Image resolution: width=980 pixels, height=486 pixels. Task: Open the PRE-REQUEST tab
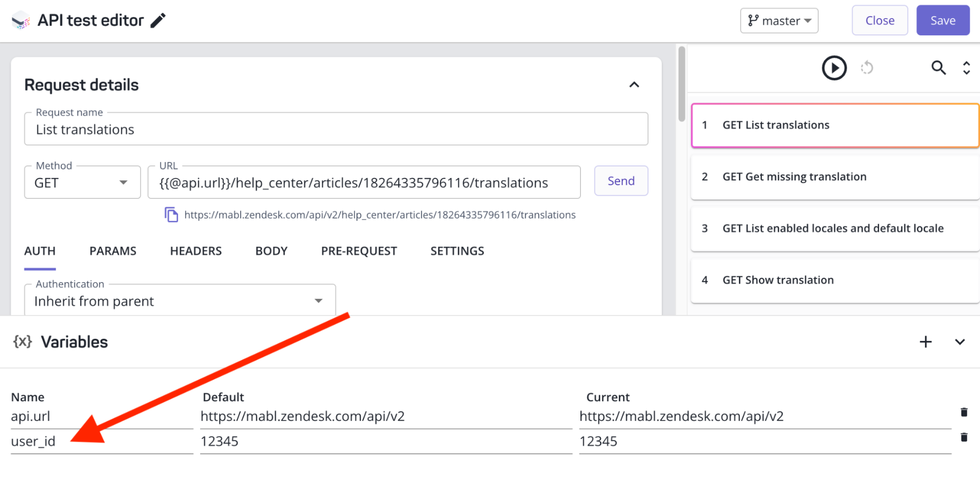pos(358,251)
